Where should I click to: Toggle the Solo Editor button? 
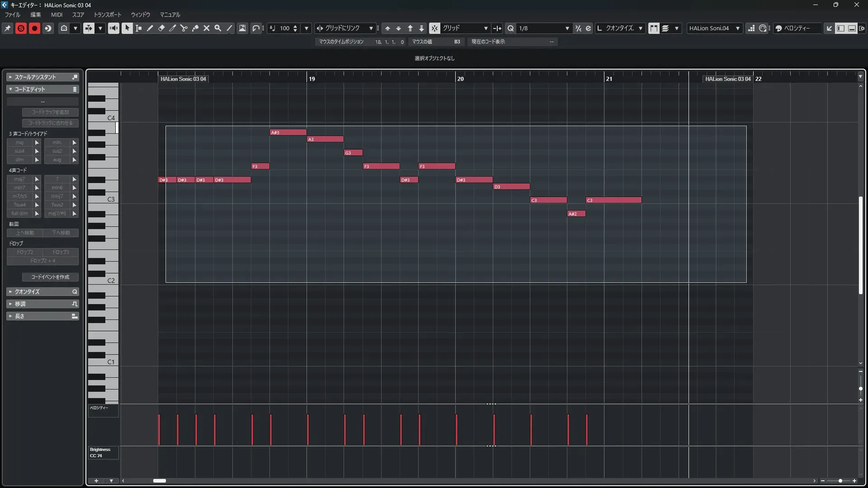pyautogui.click(x=21, y=28)
